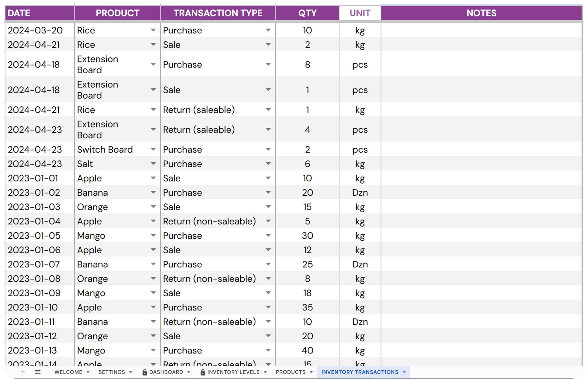Click the UNIT column header
Viewport: 588px width, 379px height.
click(x=360, y=13)
